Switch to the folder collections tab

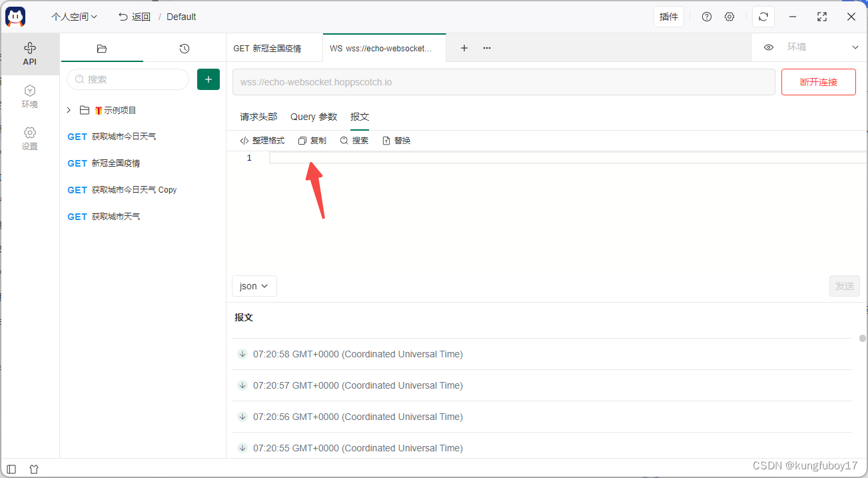pyautogui.click(x=101, y=49)
